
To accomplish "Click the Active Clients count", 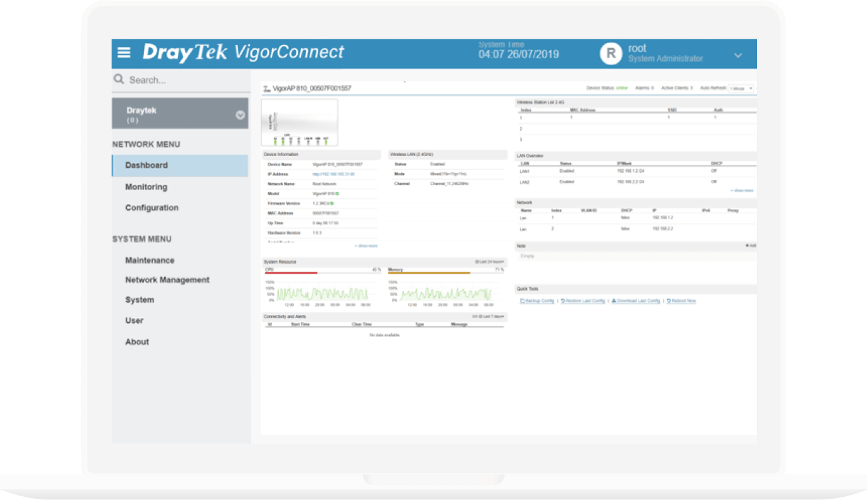I will click(677, 88).
